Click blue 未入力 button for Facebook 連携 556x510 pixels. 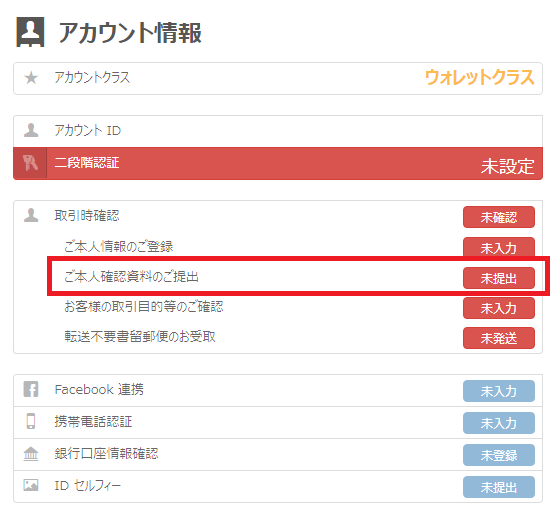click(x=499, y=391)
